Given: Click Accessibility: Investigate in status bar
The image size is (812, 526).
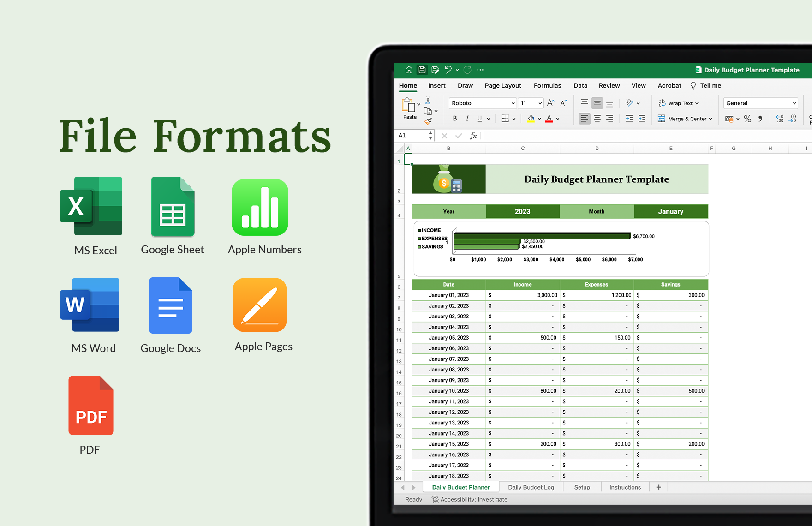Looking at the screenshot, I should pos(469,499).
